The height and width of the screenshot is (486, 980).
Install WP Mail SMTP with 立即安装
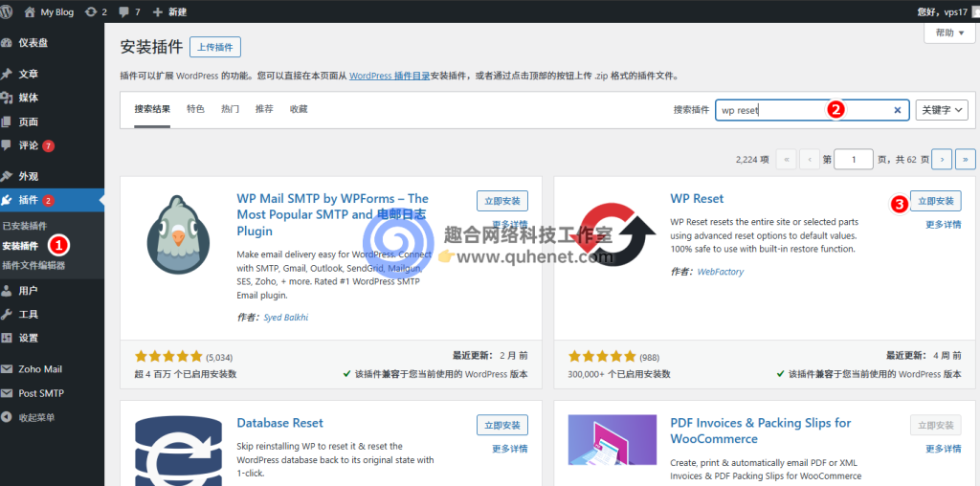point(501,201)
